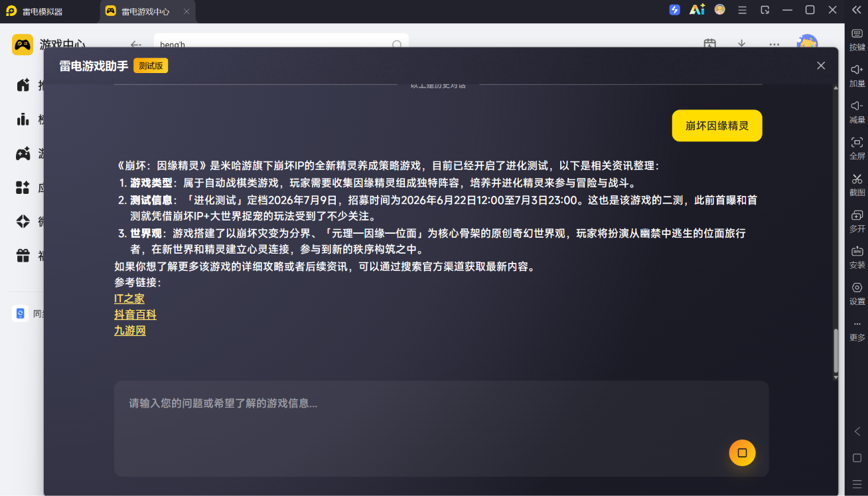
Task: Click the Android back arrow icon
Action: click(x=857, y=432)
